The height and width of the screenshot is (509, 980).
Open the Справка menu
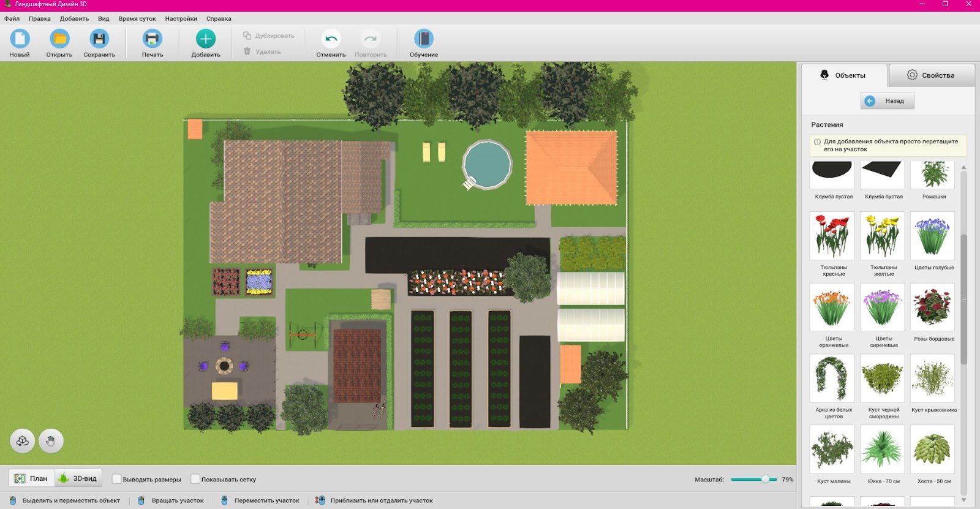pos(219,18)
